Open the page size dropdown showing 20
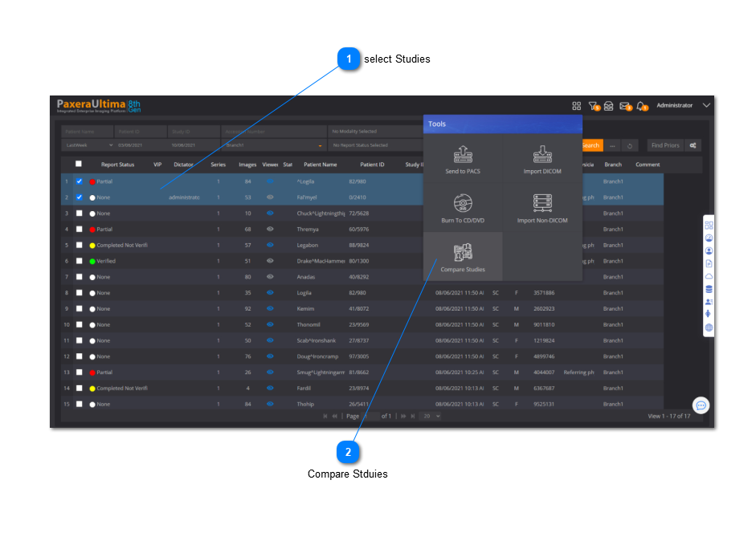The width and height of the screenshot is (756, 541). [431, 417]
